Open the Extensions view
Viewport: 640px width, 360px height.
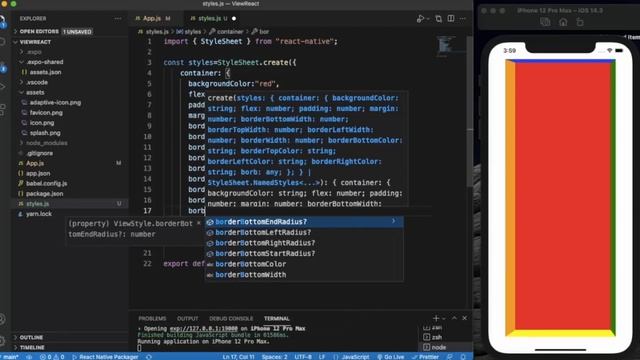click(x=2, y=109)
